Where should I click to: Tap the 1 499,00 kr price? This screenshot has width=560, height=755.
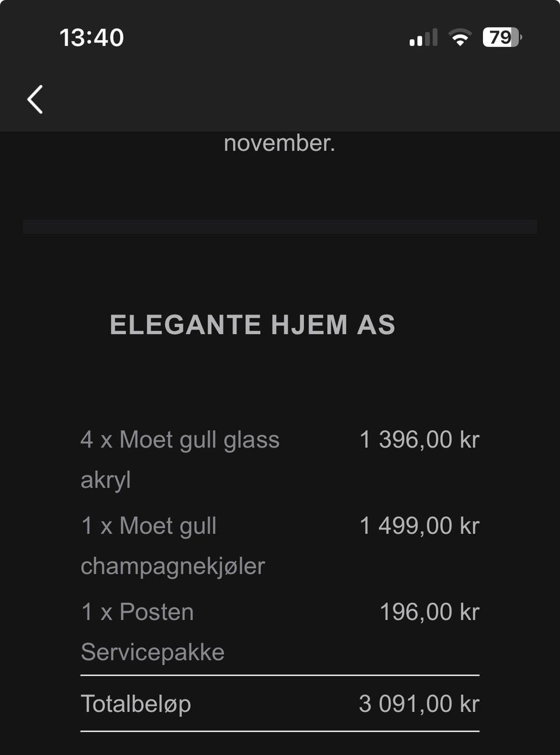coord(419,526)
